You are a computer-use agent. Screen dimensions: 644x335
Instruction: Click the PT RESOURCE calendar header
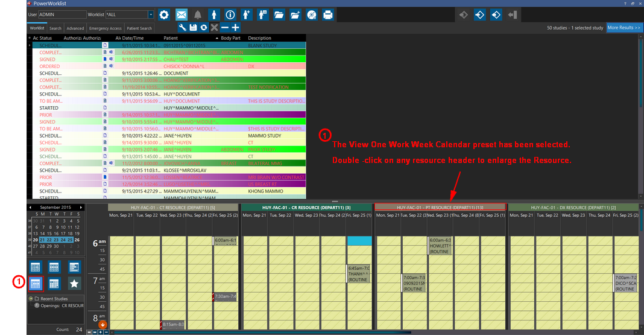coord(440,207)
